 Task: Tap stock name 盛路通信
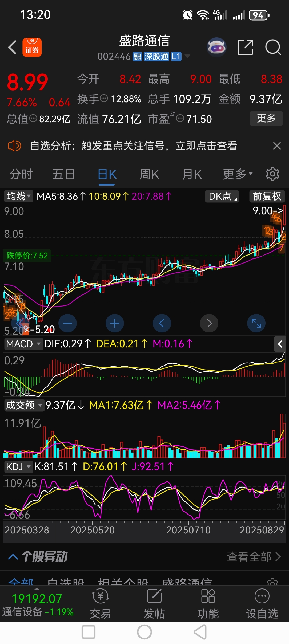[144, 41]
